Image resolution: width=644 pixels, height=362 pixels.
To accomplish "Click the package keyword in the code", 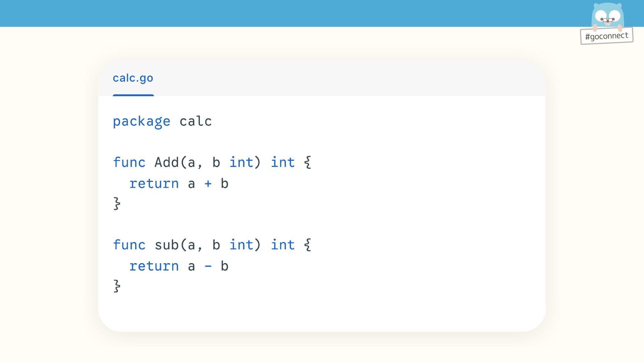I will click(141, 121).
